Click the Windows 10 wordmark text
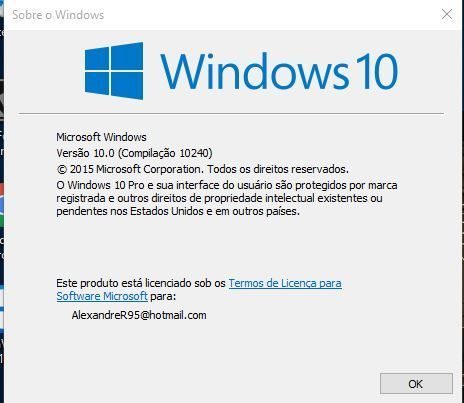This screenshot has width=464, height=403. coord(279,72)
